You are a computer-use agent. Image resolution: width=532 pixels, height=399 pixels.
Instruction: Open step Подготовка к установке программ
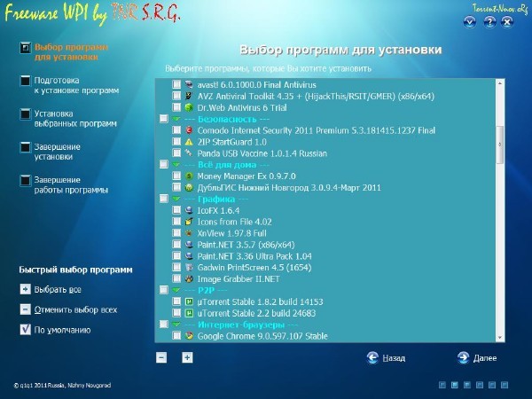(69, 85)
